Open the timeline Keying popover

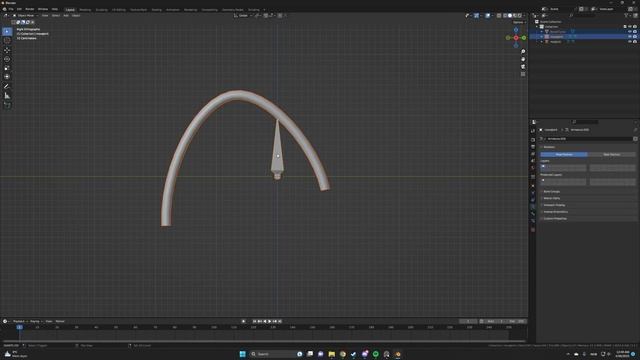tap(36, 321)
